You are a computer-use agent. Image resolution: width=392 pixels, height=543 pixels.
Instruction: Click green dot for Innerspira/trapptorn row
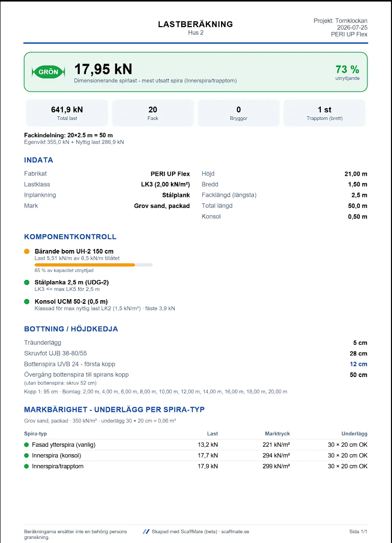click(x=26, y=466)
